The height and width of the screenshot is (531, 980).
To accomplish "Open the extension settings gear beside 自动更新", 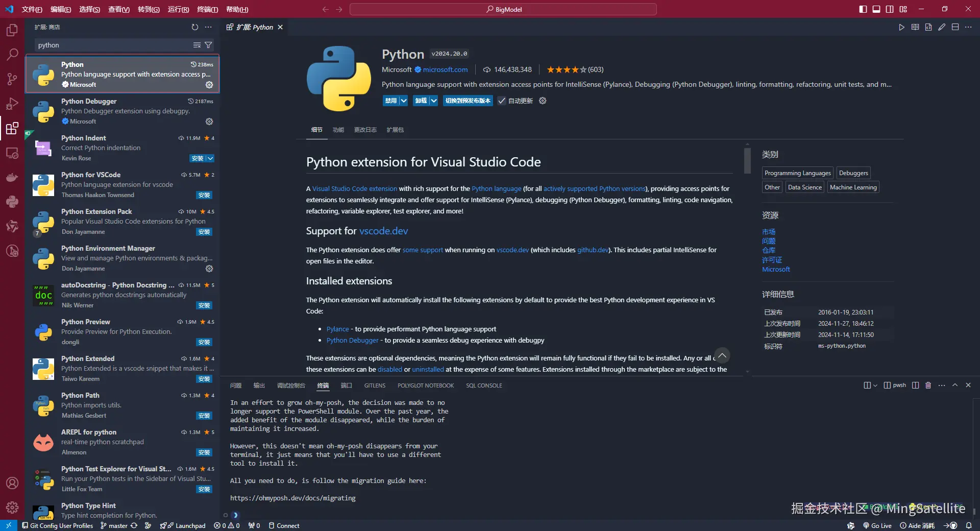I will 543,101.
